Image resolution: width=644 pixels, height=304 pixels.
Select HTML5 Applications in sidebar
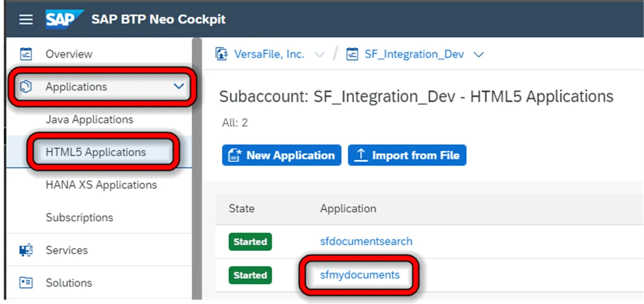coord(96,152)
